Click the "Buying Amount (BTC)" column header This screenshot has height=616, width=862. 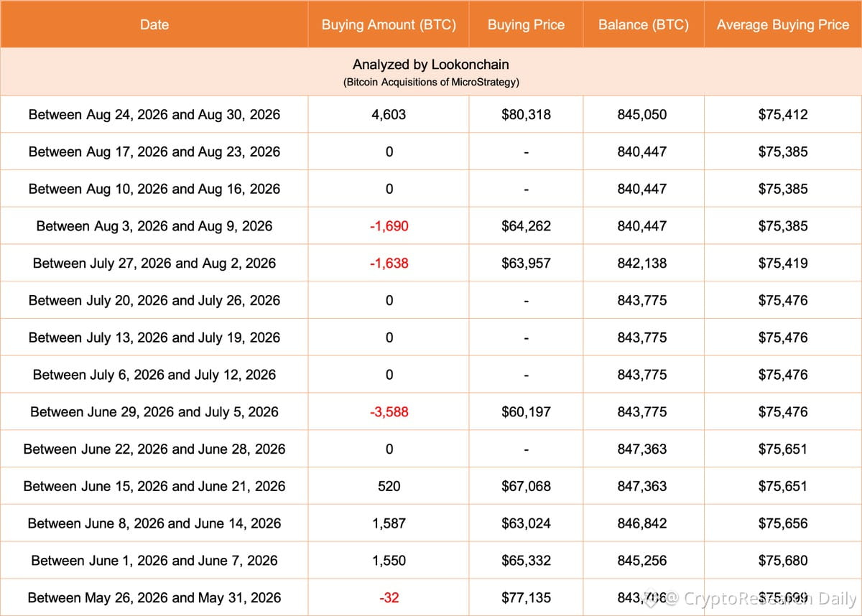coord(389,24)
